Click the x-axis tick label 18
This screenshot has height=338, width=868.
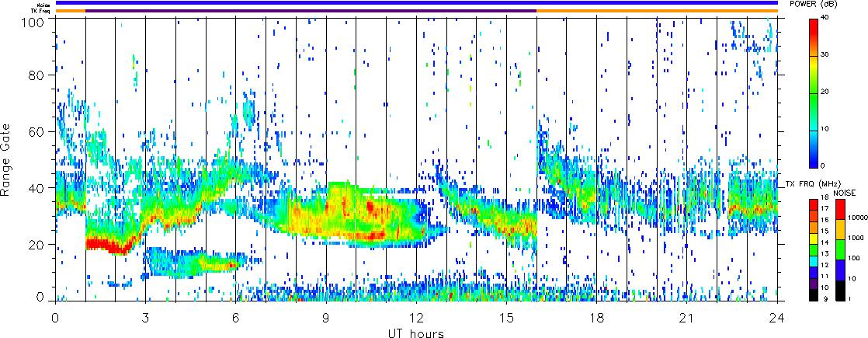pyautogui.click(x=597, y=318)
